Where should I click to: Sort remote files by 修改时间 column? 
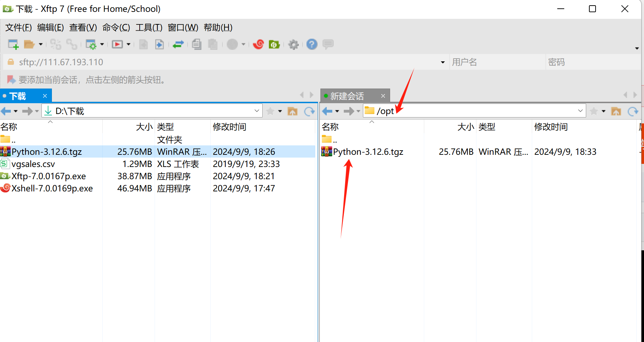click(x=584, y=127)
